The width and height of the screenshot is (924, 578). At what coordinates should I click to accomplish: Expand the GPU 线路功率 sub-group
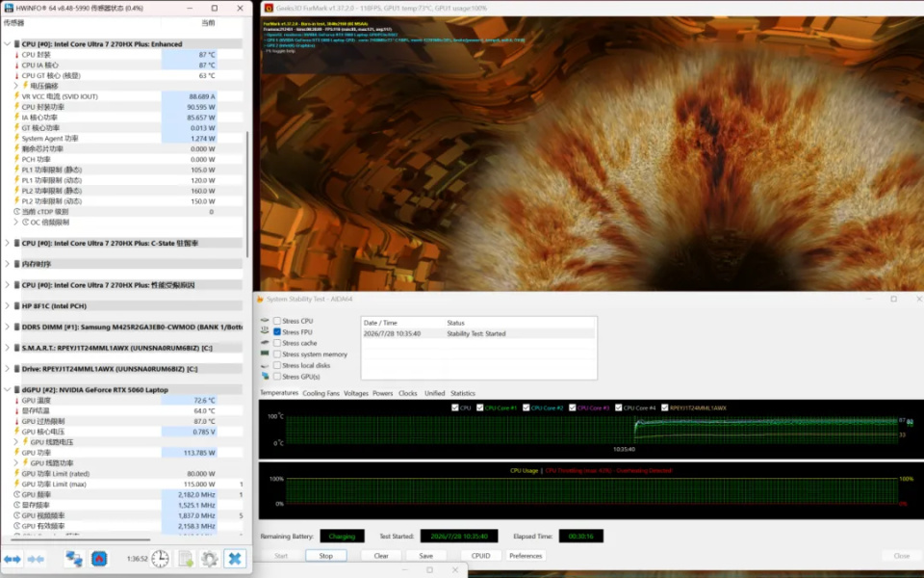(16, 463)
